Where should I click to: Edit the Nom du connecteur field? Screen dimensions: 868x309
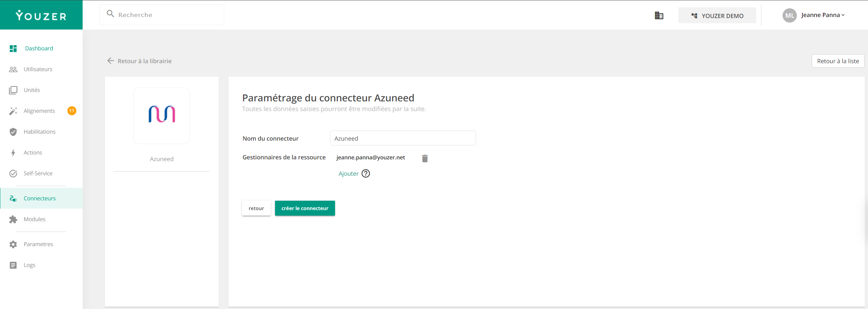(403, 138)
